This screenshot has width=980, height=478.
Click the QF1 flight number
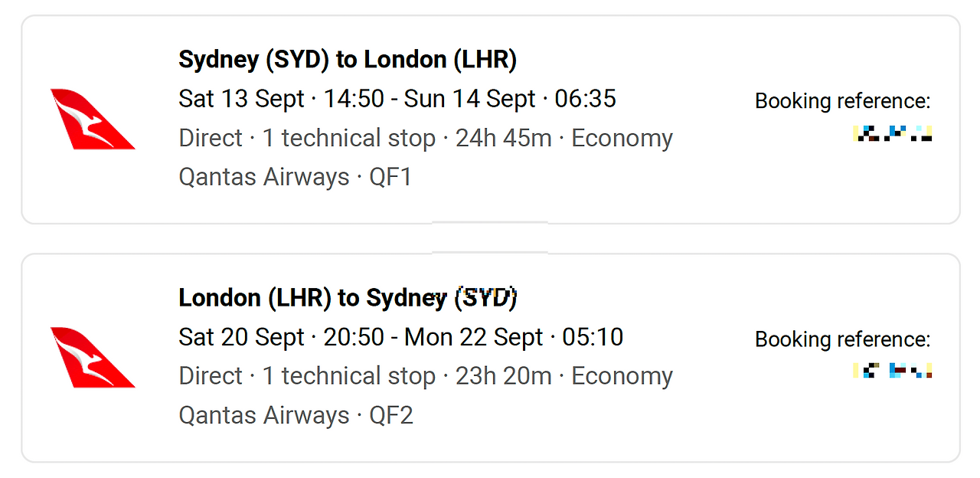click(x=390, y=178)
